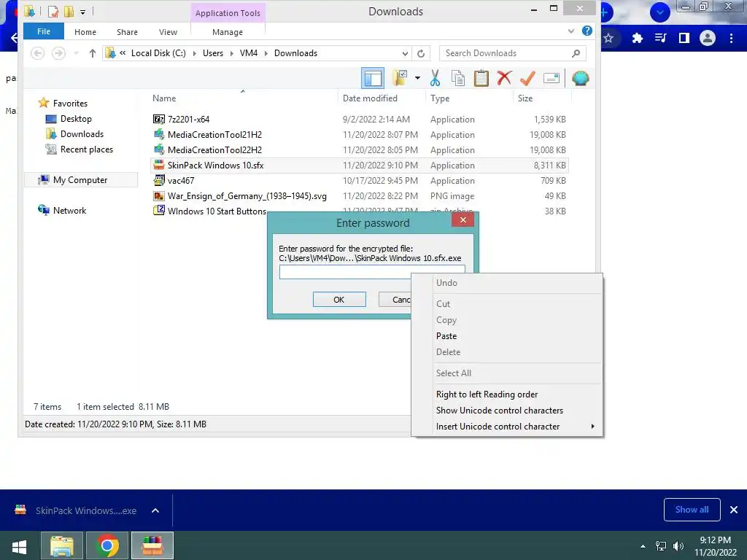Viewport: 747px width, 560px height.
Task: Click Show all downloads button
Action: (x=692, y=510)
